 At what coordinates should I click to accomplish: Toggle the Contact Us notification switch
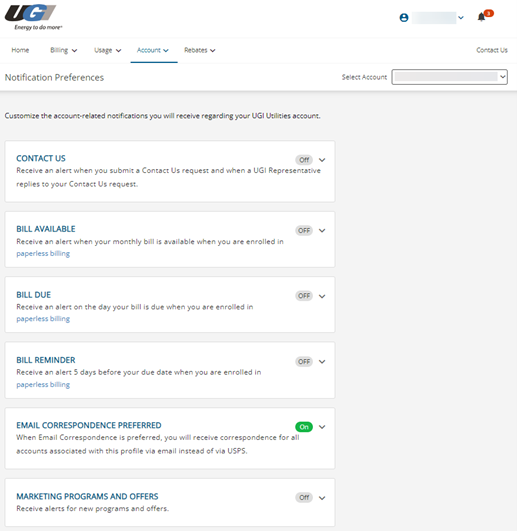click(x=304, y=160)
